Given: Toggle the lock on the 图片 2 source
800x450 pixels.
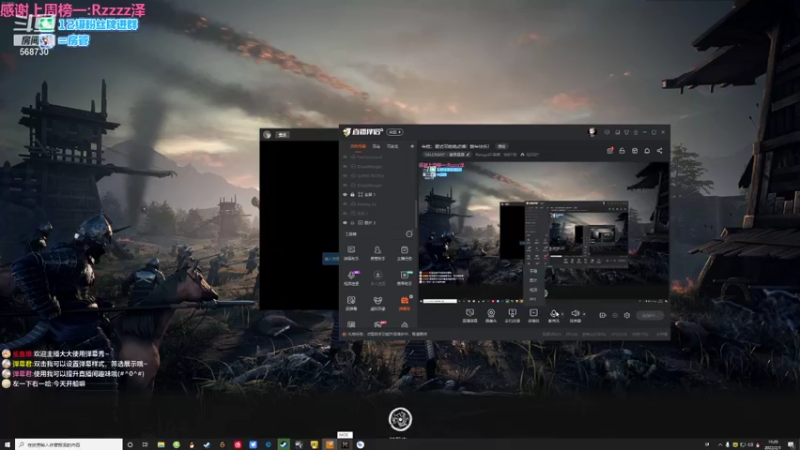Looking at the screenshot, I should pyautogui.click(x=352, y=223).
